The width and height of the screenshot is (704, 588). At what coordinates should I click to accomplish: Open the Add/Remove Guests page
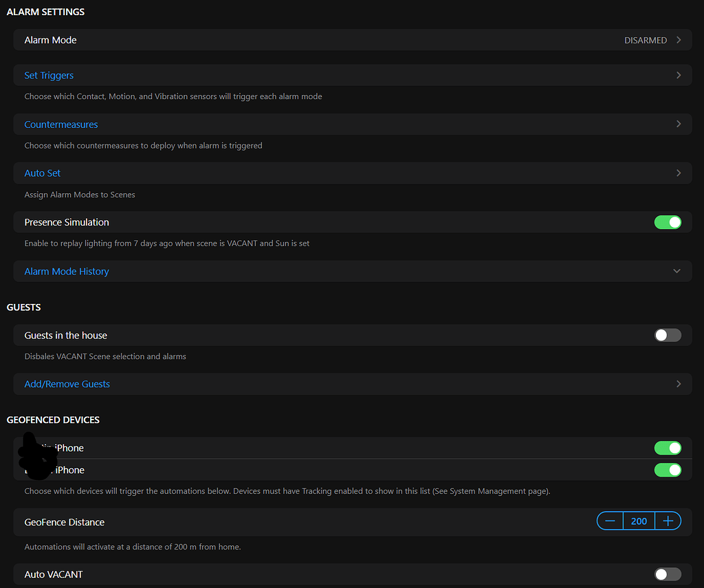[x=67, y=384]
